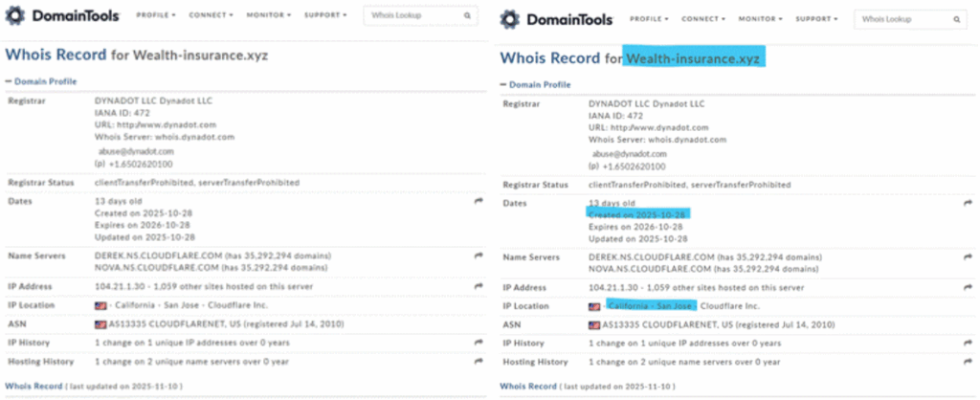Click 'Expires on 2026-10-28' text, left page
Viewport: 980px width, 400px height.
point(142,225)
